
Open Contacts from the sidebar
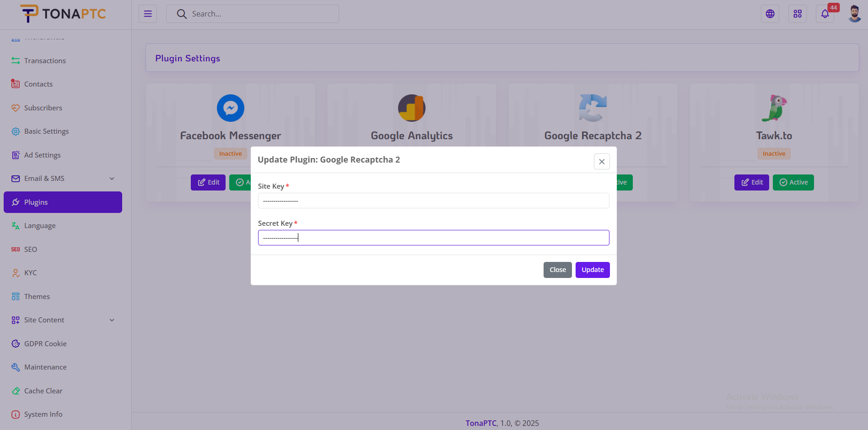63,84
